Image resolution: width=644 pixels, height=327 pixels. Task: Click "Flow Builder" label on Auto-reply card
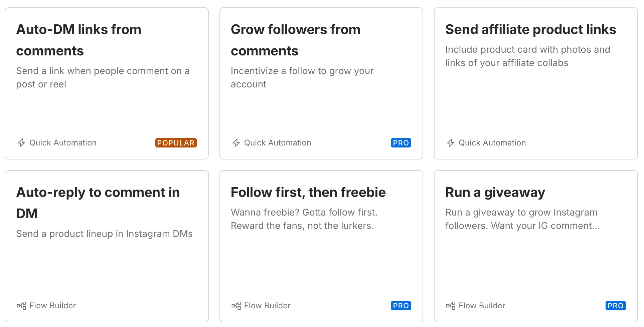(52, 306)
